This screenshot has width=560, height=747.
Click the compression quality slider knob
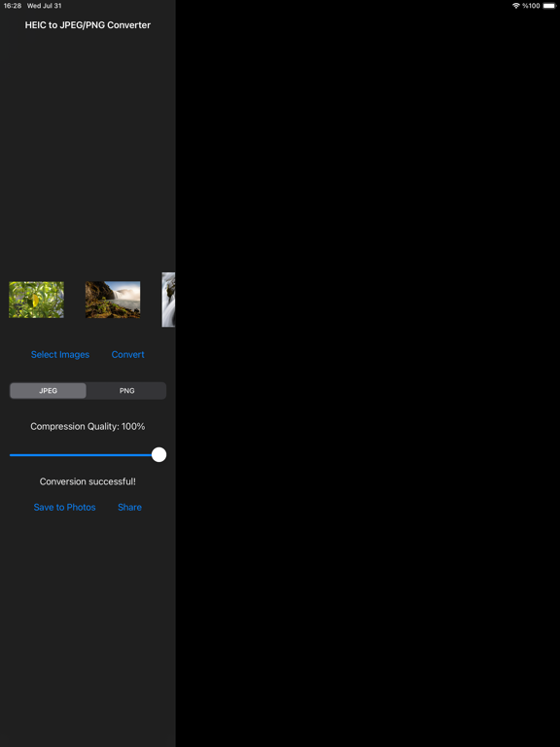tap(159, 454)
